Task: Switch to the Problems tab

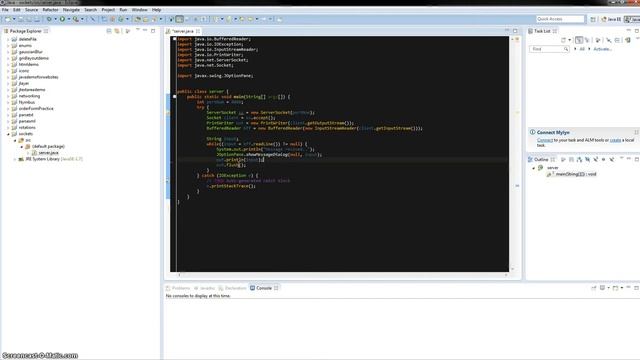Action: point(178,288)
